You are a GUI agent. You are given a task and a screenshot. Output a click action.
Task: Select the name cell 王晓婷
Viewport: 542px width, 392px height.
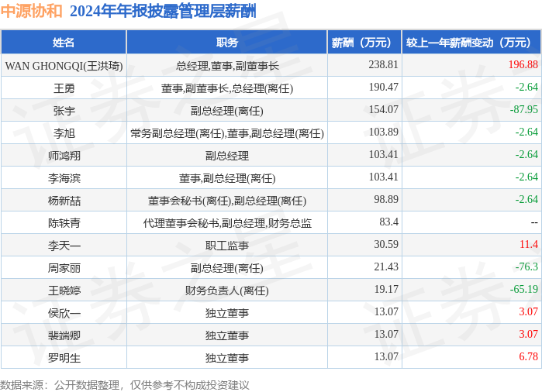pos(64,291)
